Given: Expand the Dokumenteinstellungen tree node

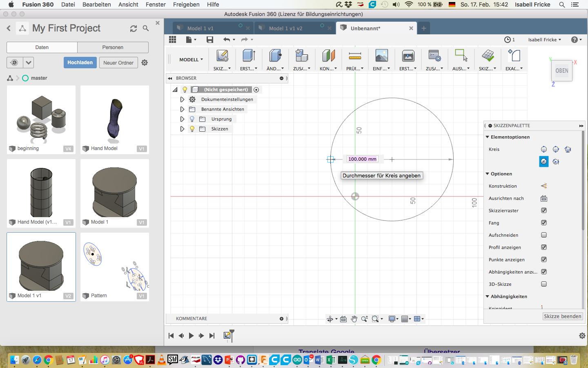Looking at the screenshot, I should 182,99.
